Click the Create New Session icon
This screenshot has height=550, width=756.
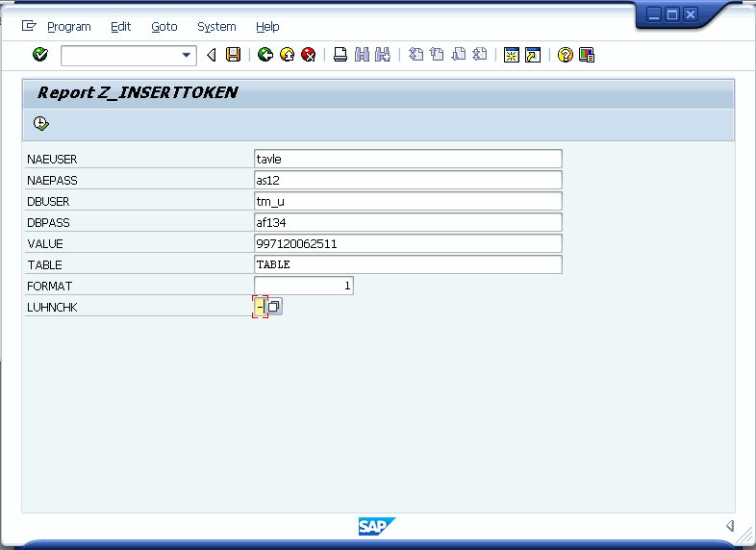[511, 56]
